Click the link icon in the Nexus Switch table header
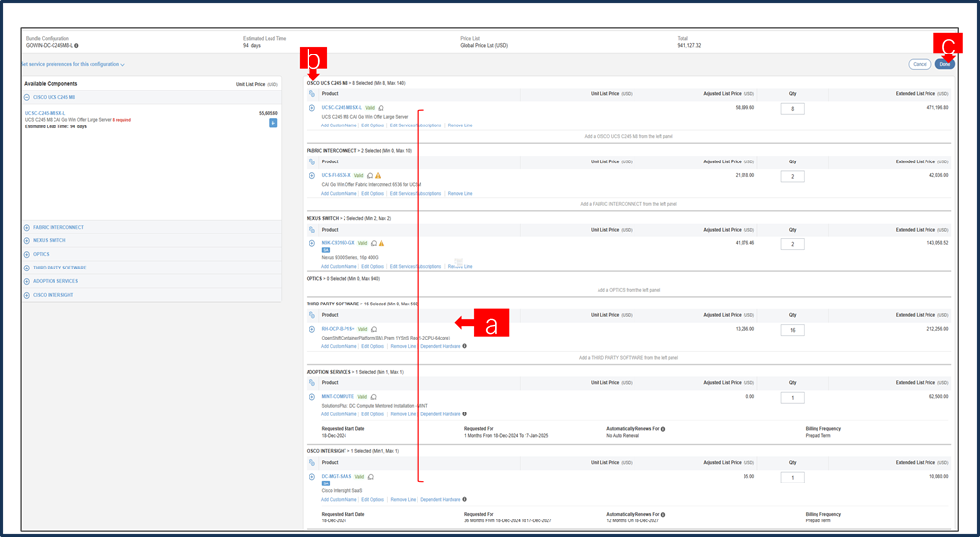The width and height of the screenshot is (980, 537). pos(311,230)
